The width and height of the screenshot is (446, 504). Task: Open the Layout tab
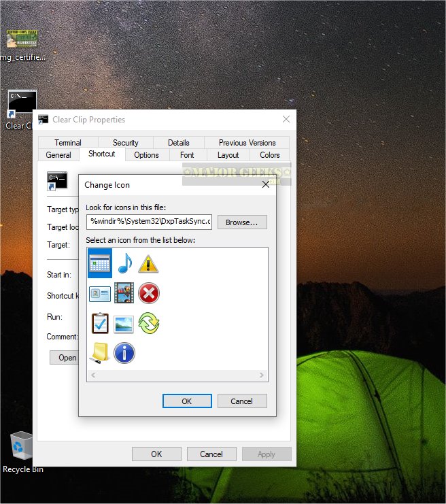[228, 155]
